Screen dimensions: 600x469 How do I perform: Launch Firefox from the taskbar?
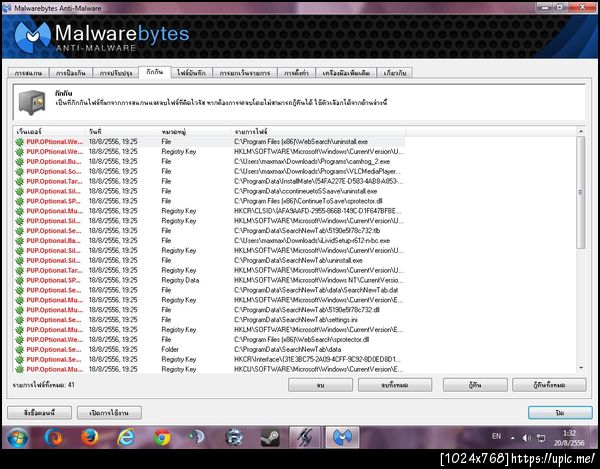[89, 437]
